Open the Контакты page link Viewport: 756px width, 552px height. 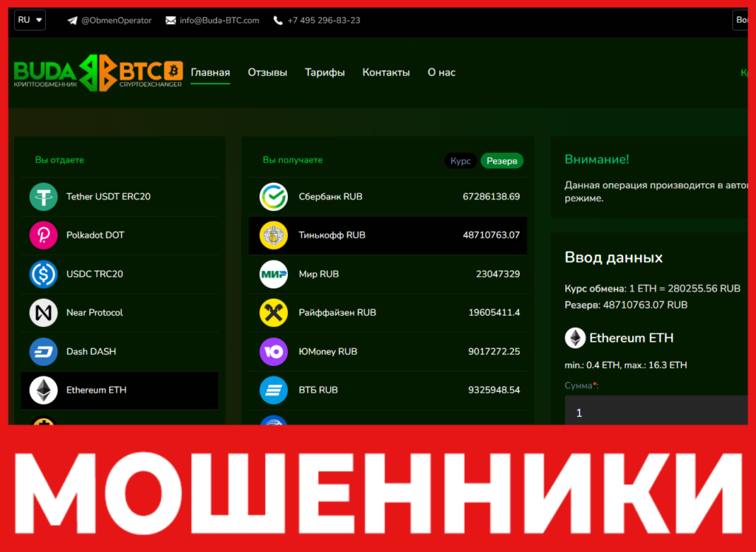click(x=386, y=72)
